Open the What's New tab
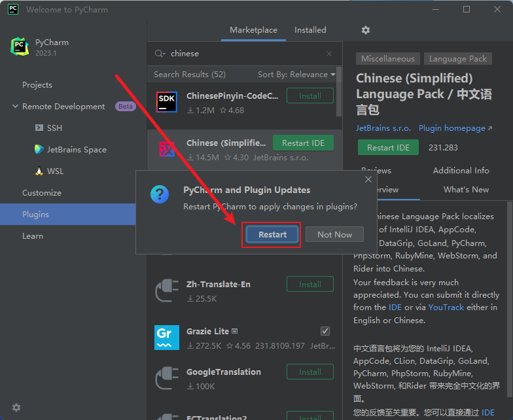The height and width of the screenshot is (420, 513). click(466, 190)
